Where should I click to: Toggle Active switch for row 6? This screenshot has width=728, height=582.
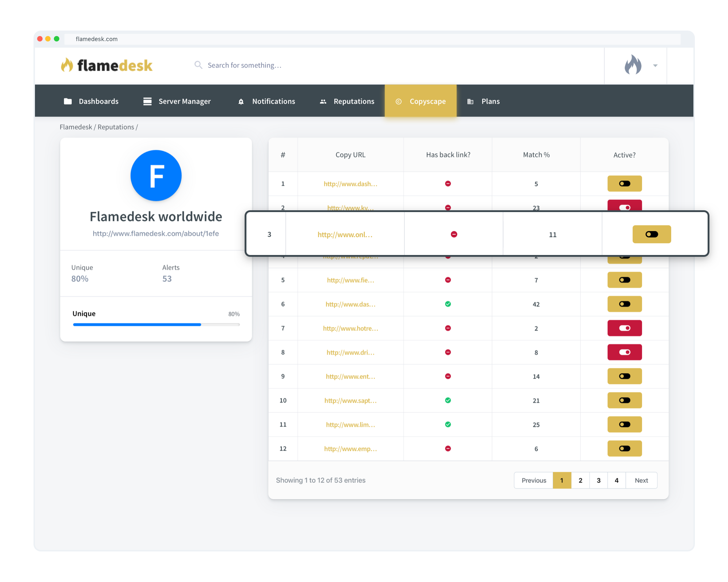[625, 304]
